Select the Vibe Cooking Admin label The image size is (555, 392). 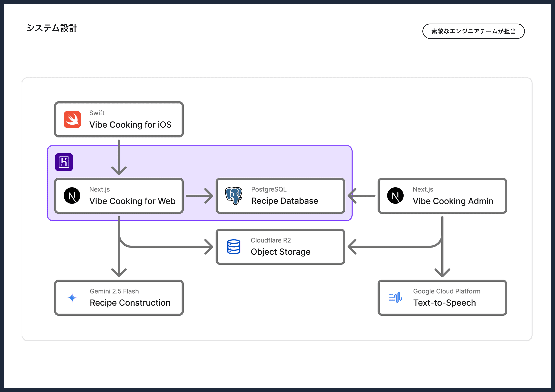453,201
